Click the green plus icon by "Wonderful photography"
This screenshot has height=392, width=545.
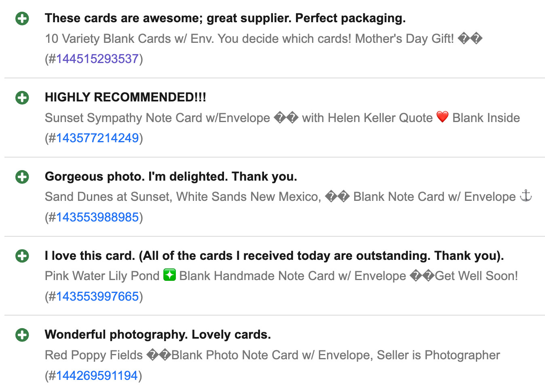pyautogui.click(x=22, y=335)
